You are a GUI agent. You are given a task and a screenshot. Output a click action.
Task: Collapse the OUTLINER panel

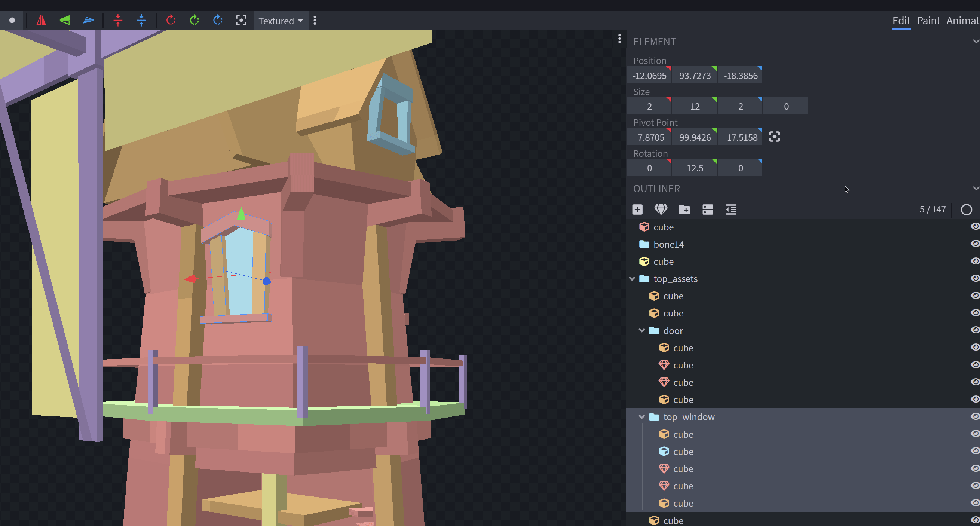976,189
